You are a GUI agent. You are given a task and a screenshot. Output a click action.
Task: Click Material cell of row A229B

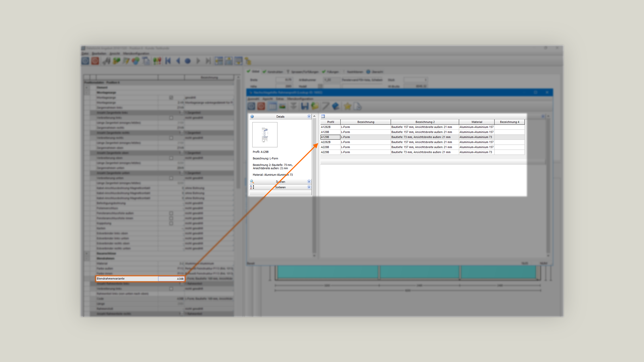477,152
